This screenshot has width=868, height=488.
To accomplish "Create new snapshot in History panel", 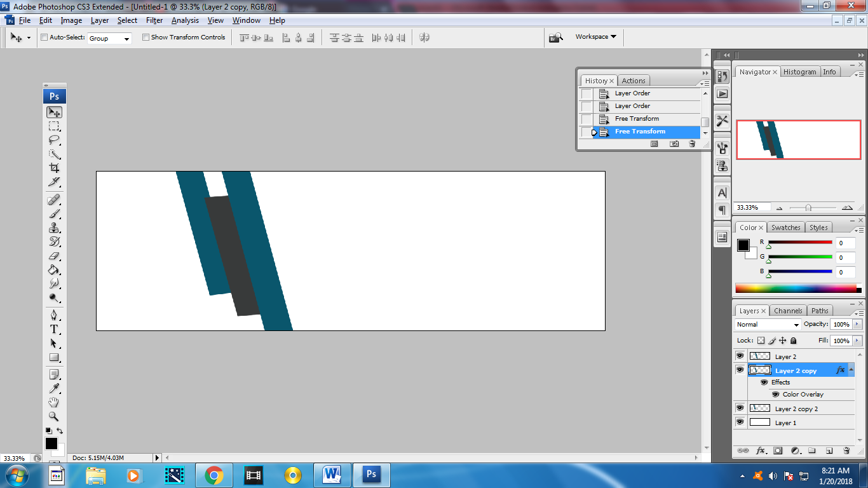I will [x=674, y=144].
